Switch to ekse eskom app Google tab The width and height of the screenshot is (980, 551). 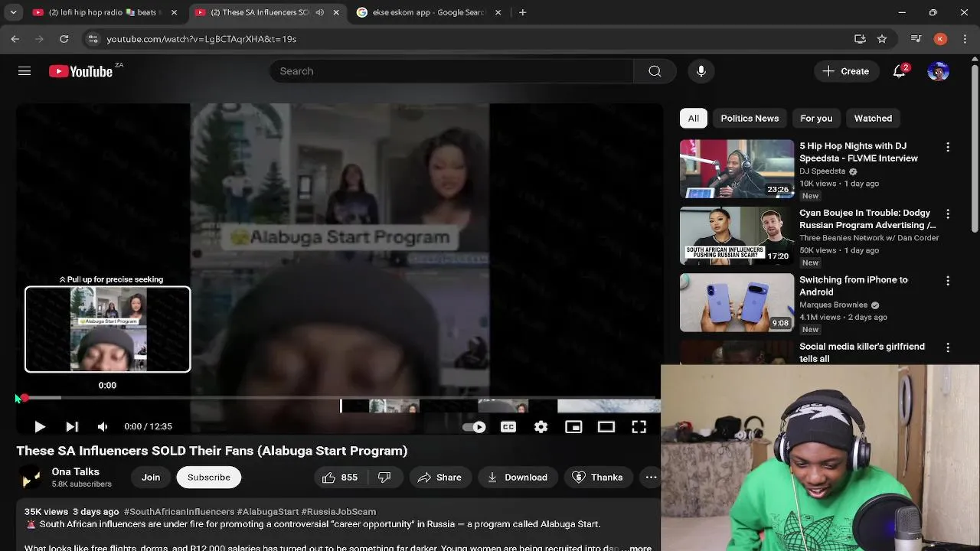(429, 12)
